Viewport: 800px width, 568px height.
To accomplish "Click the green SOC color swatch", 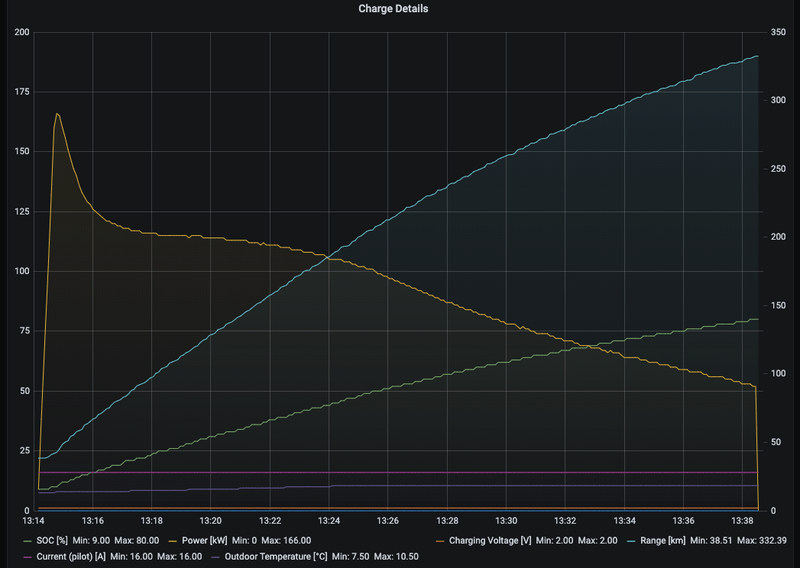I will [28, 541].
